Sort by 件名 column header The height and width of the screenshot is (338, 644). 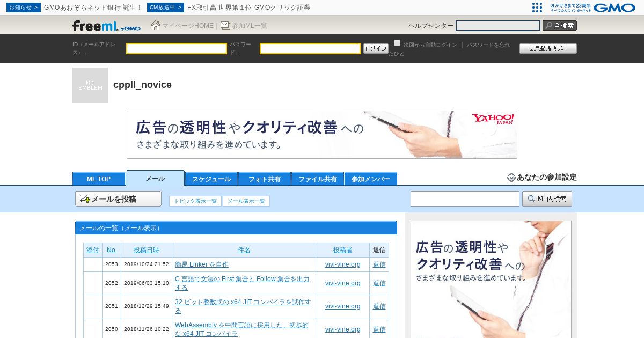tap(244, 250)
